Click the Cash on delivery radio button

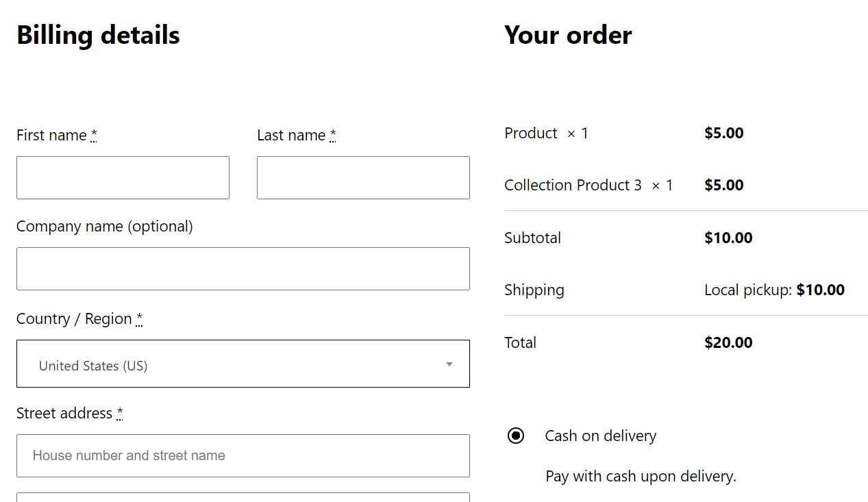pyautogui.click(x=515, y=436)
